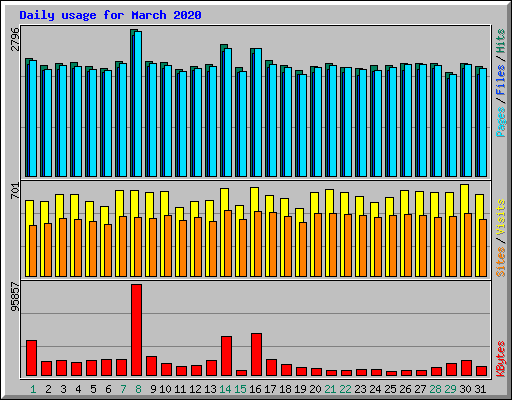Screen dimensions: 512x400
Task: Select the 2796 axis value
Action: tap(15, 39)
